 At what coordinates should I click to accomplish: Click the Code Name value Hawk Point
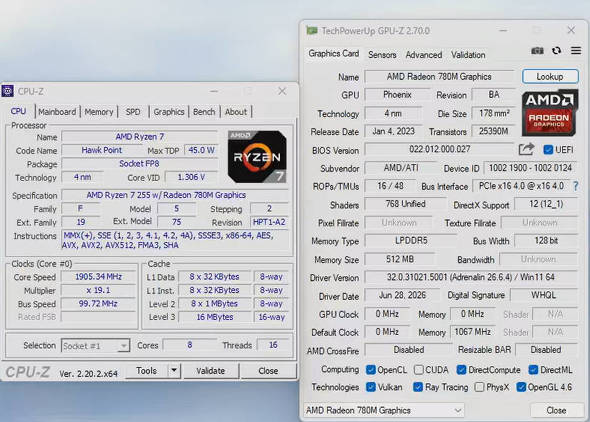click(x=102, y=150)
